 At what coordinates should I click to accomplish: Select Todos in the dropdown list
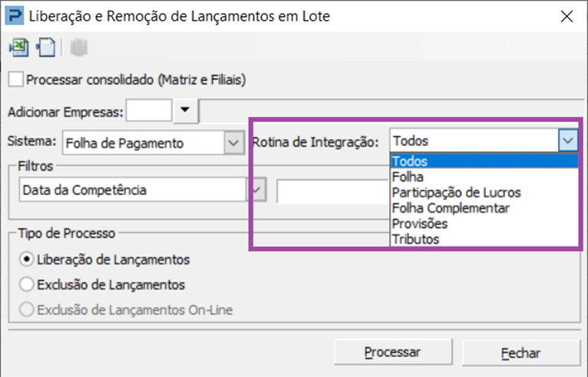coord(484,161)
